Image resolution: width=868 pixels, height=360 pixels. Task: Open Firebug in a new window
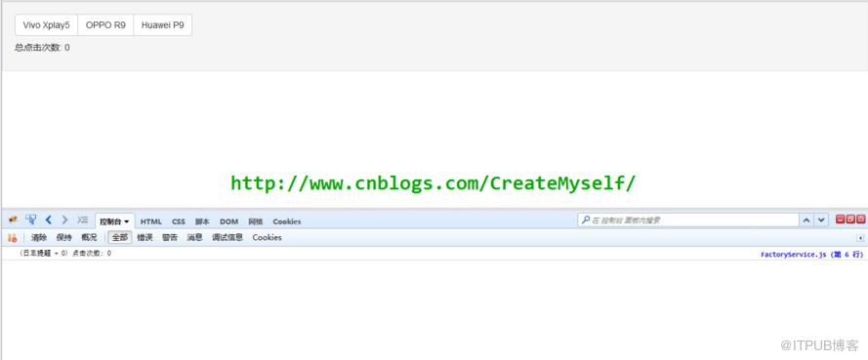tap(850, 220)
